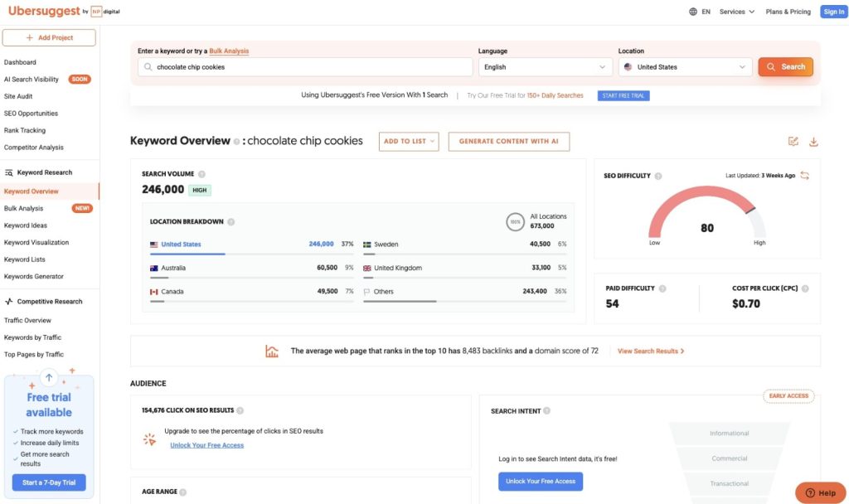This screenshot has width=849, height=504.
Task: Open the Search Volume help icon
Action: (201, 174)
